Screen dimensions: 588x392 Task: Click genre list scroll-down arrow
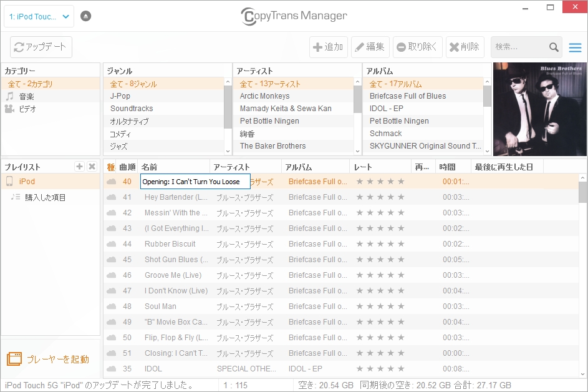tap(228, 151)
